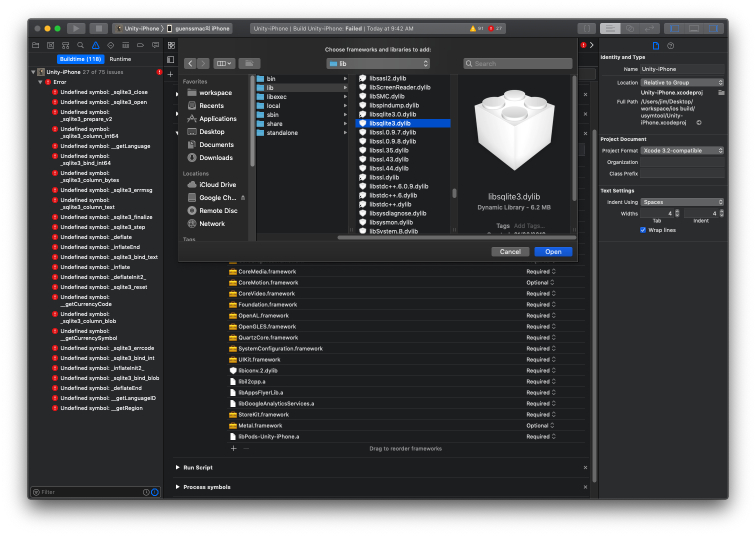Open the report navigator
756x536 pixels.
[155, 45]
